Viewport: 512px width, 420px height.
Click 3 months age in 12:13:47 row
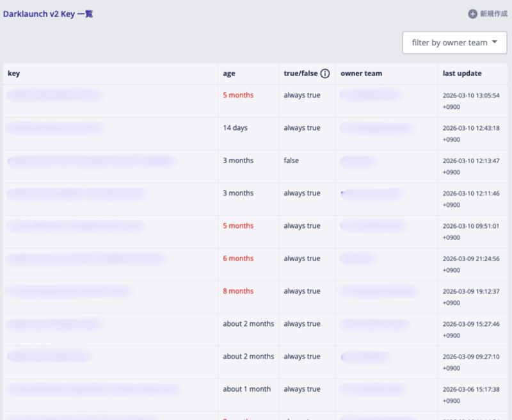(238, 160)
